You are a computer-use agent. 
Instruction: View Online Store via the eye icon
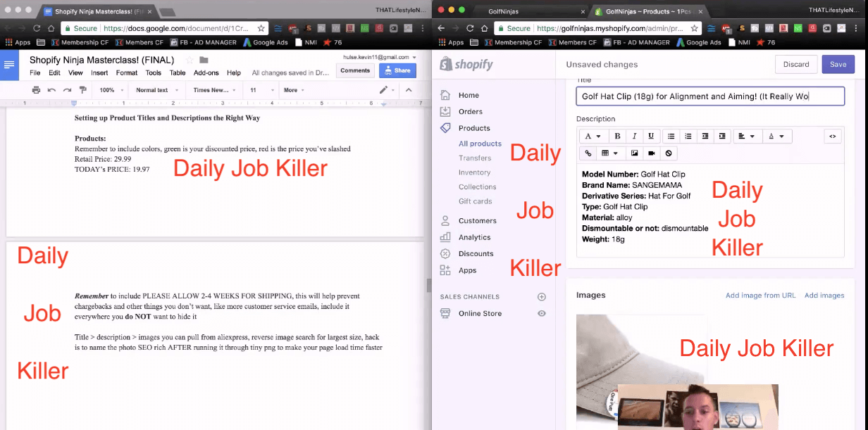[542, 313]
